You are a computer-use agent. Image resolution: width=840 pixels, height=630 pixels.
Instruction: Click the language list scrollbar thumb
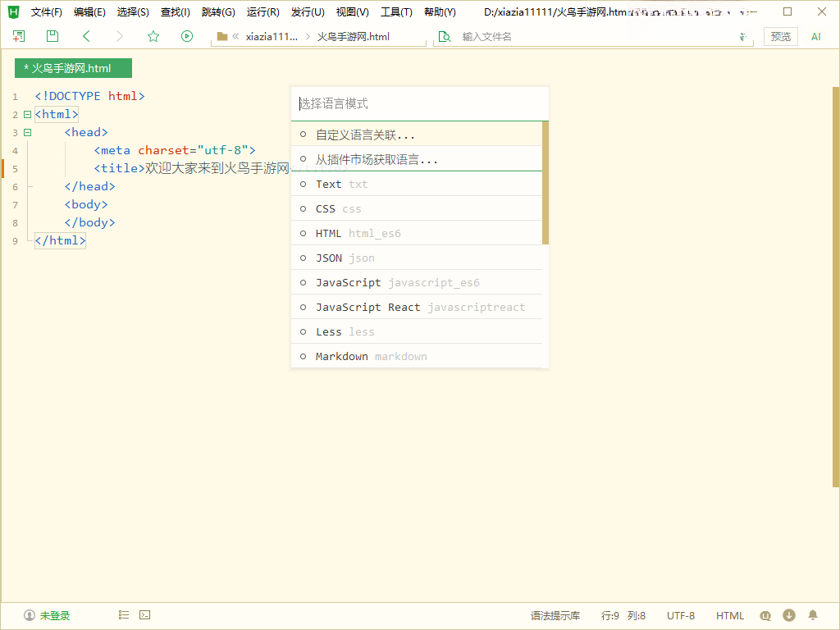click(546, 183)
